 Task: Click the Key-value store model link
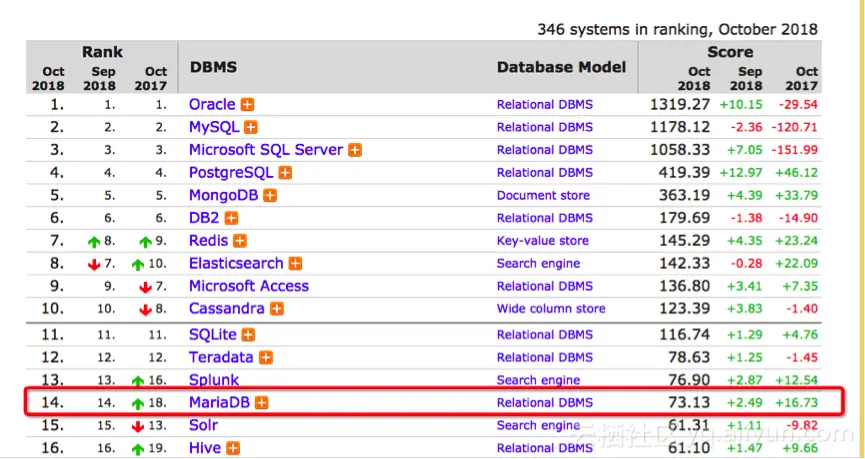[542, 241]
